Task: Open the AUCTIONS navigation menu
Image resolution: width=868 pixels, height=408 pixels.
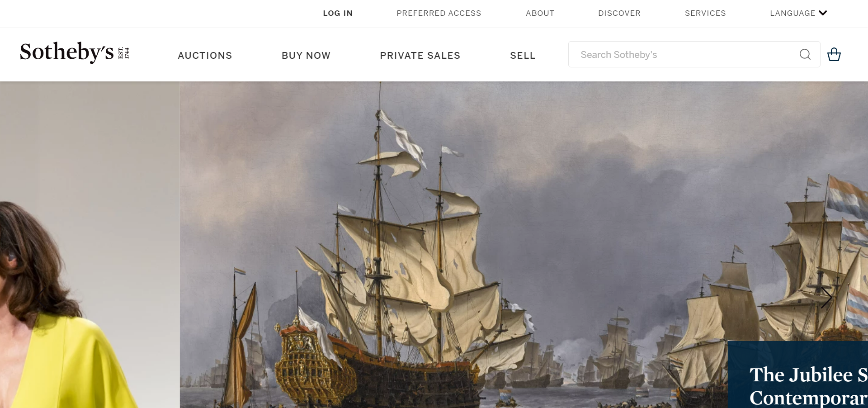Action: pyautogui.click(x=205, y=55)
